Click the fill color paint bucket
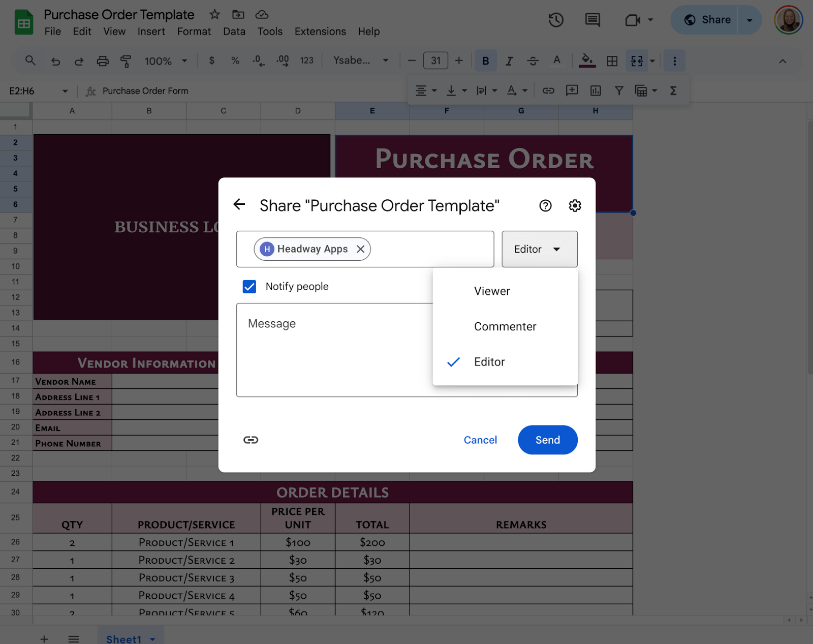Screen dimensions: 813x644 tap(587, 60)
